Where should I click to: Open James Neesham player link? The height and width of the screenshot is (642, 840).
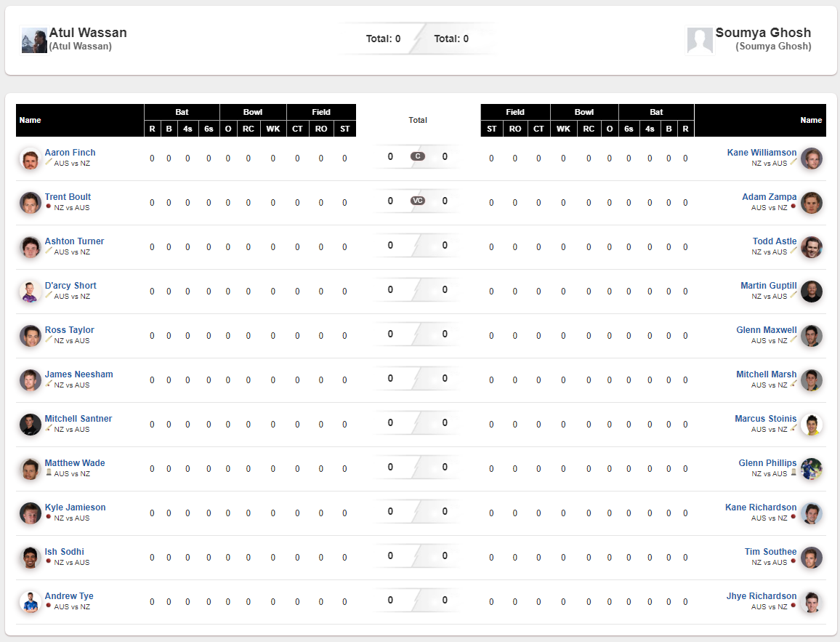(78, 374)
